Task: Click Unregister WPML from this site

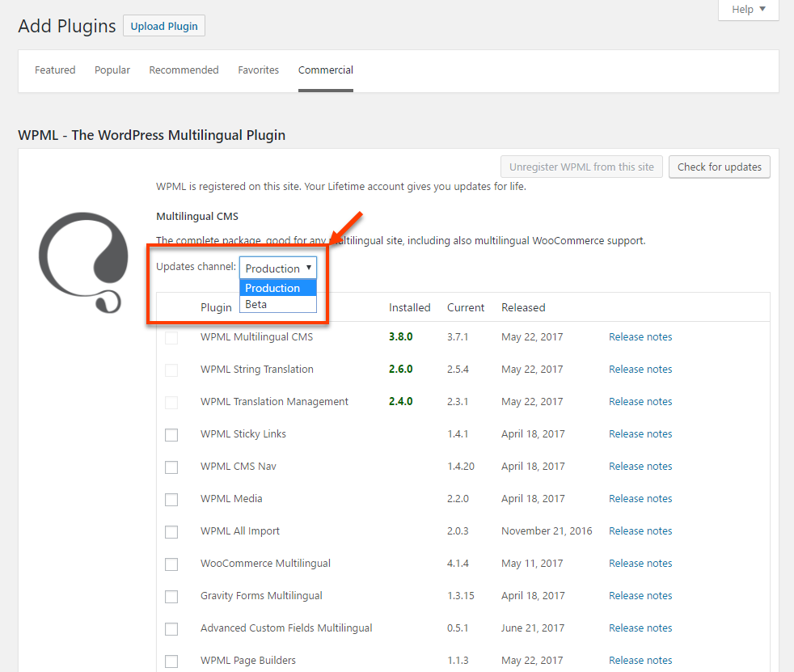Action: click(582, 167)
